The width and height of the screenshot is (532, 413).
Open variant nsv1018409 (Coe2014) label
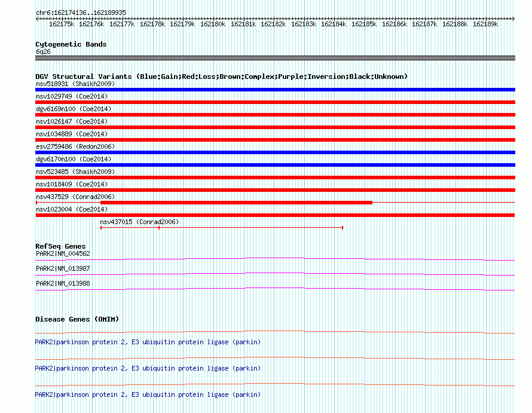(72, 184)
